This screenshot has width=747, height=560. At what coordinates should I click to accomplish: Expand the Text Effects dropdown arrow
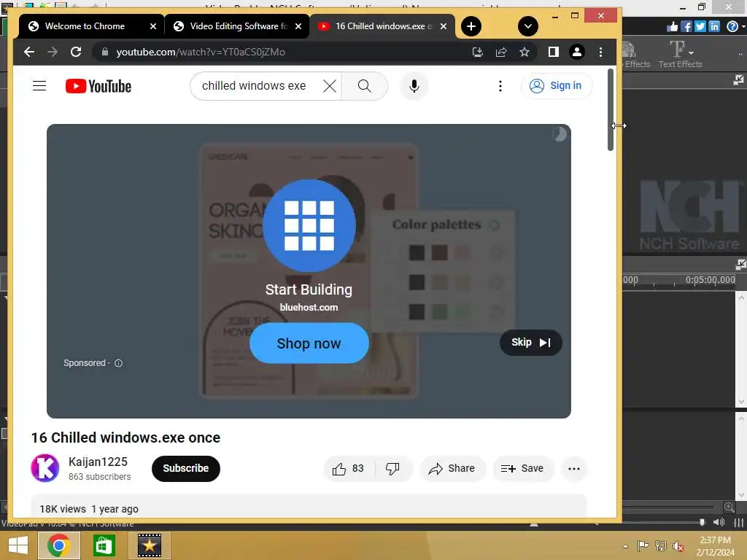tap(692, 52)
